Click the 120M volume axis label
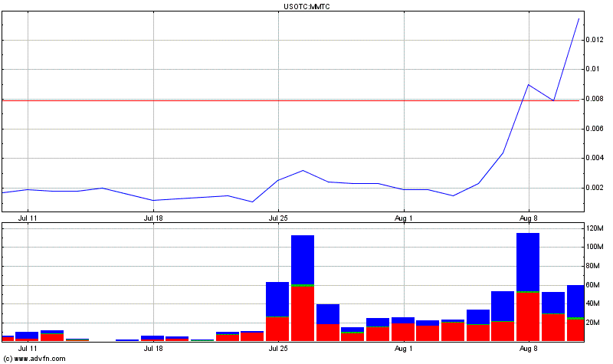Screen dimensions: 613x364 pyautogui.click(x=595, y=228)
